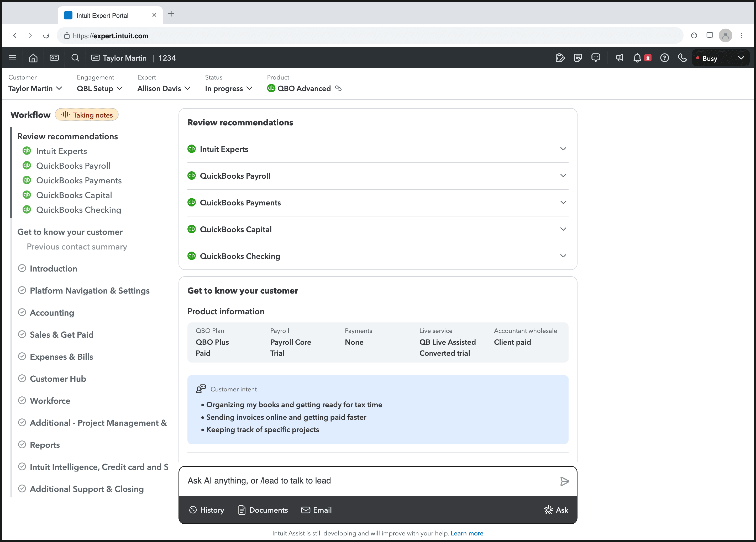This screenshot has height=542, width=756.
Task: Open the browser profile avatar
Action: 725,35
